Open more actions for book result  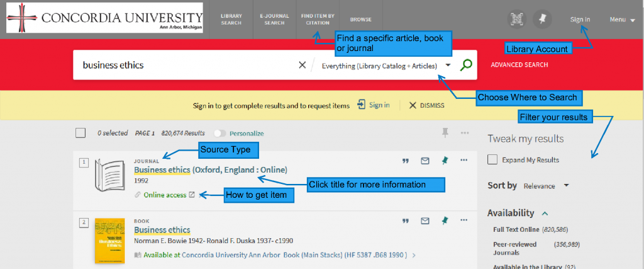click(464, 220)
